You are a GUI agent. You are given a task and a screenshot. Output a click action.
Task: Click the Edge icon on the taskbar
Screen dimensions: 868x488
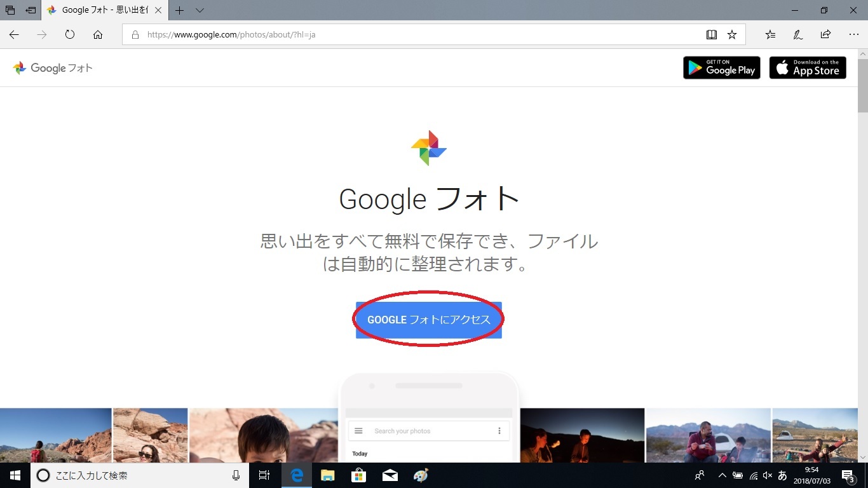(x=296, y=475)
